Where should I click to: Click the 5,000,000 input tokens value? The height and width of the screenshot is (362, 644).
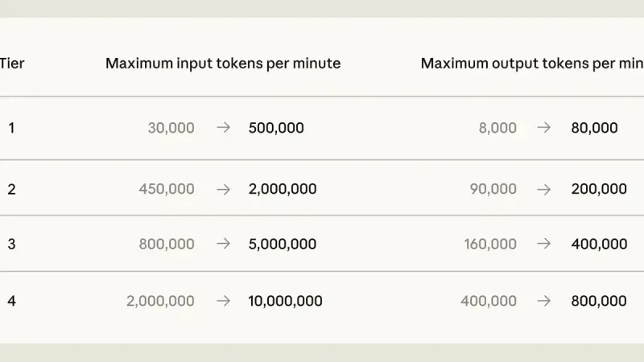[283, 245]
